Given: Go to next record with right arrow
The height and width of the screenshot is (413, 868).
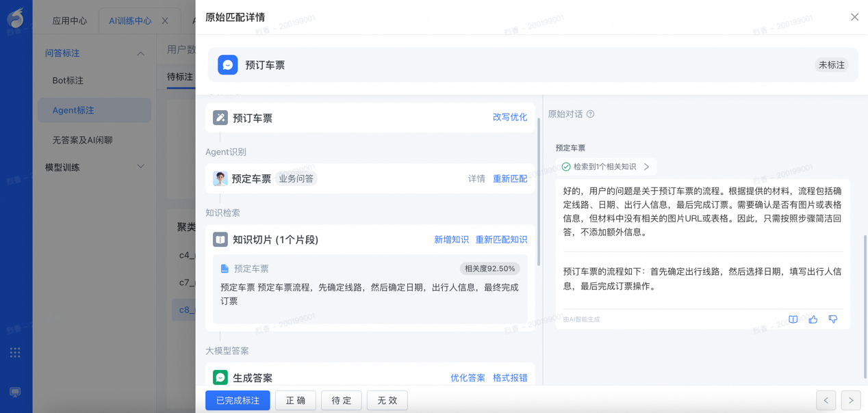Looking at the screenshot, I should pyautogui.click(x=851, y=401).
